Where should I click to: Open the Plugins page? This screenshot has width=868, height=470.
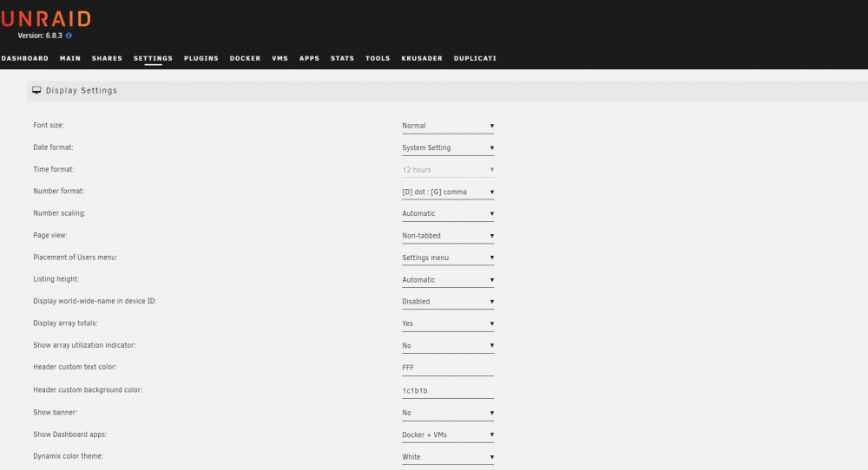point(201,58)
